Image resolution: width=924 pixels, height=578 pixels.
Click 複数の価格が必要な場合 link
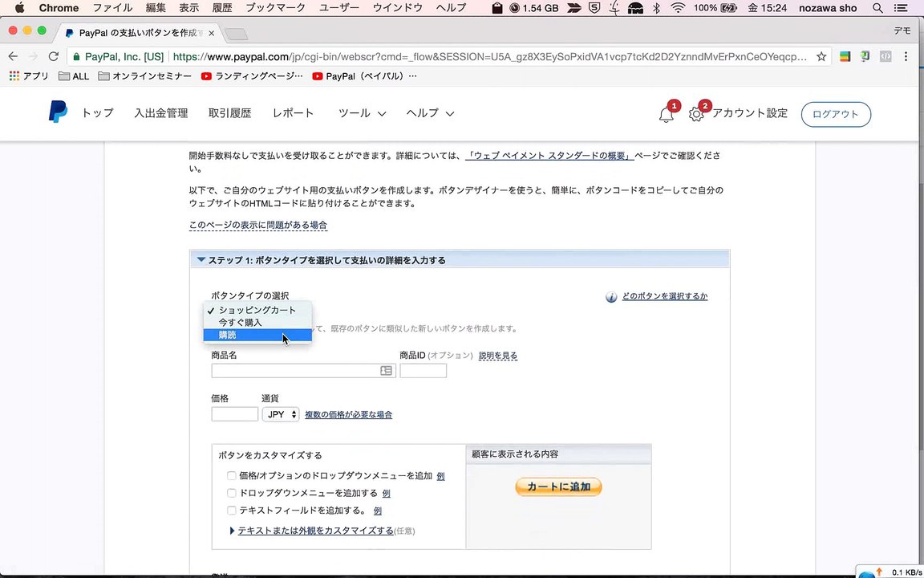point(348,414)
